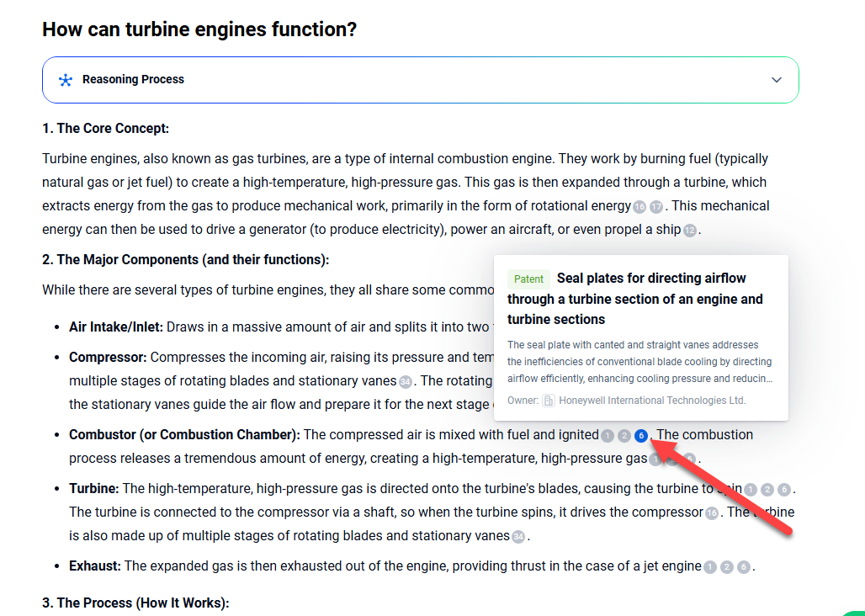This screenshot has width=865, height=616.
Task: Open citation 16 after "rotational energy"
Action: (x=639, y=207)
